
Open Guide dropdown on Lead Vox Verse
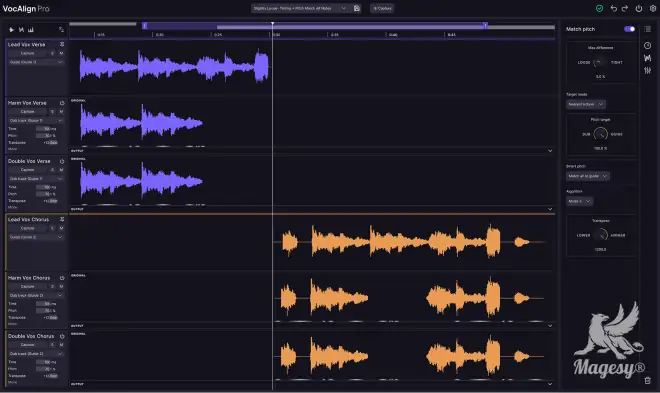36,62
